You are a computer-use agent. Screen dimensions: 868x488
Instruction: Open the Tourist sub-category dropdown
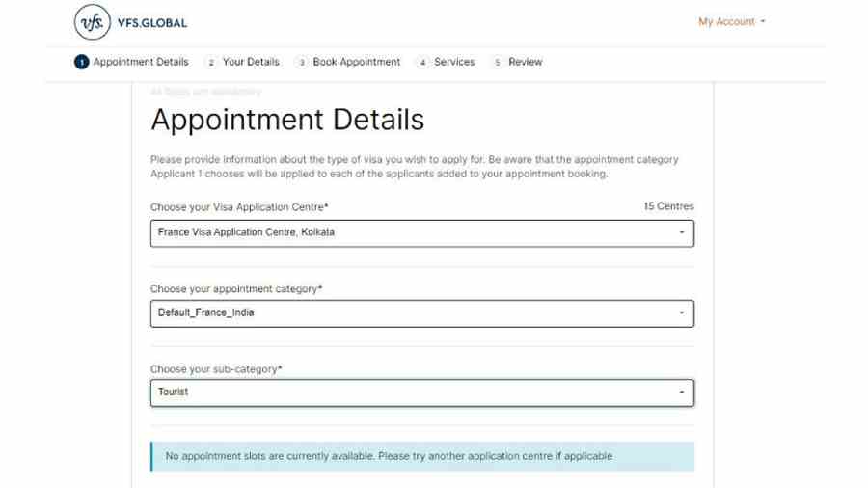click(x=421, y=393)
